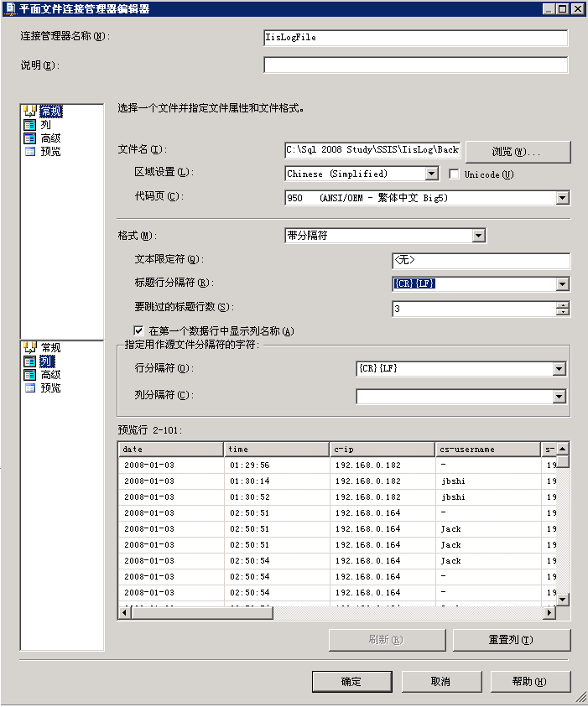Select 常规 page in upper list

51,111
